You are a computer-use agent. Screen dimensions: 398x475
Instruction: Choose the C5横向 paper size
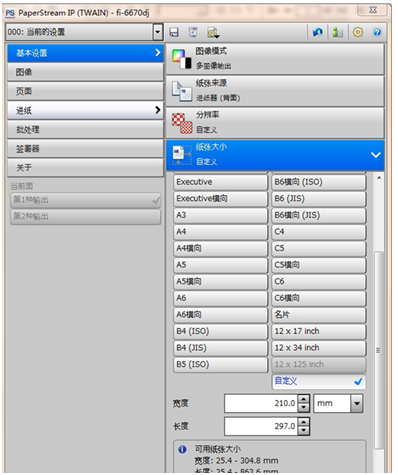319,265
